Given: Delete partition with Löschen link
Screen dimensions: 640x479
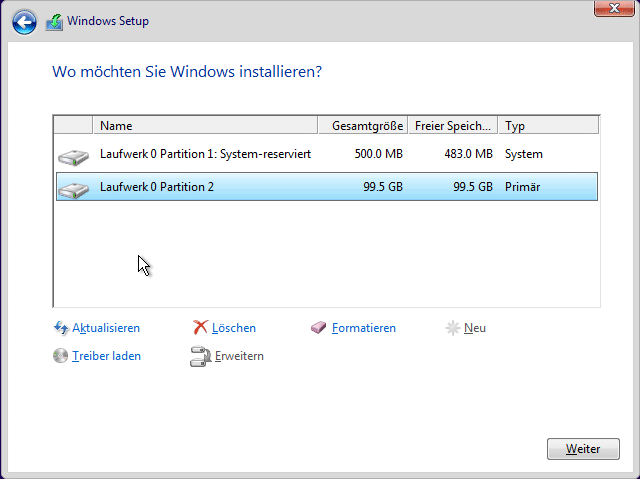Looking at the screenshot, I should (x=233, y=328).
